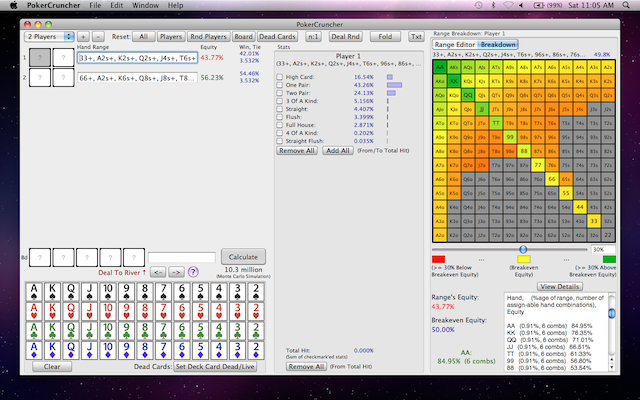The height and width of the screenshot is (400, 640).
Task: Check the Straight stat checkbox
Action: click(280, 109)
